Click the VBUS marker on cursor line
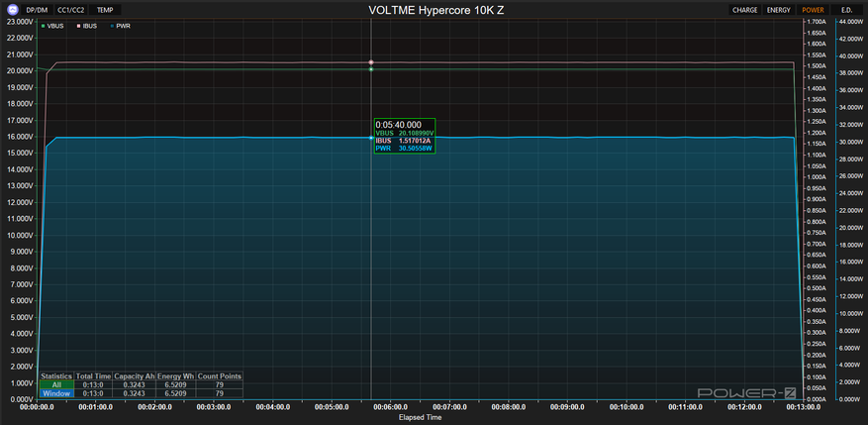 tap(371, 69)
